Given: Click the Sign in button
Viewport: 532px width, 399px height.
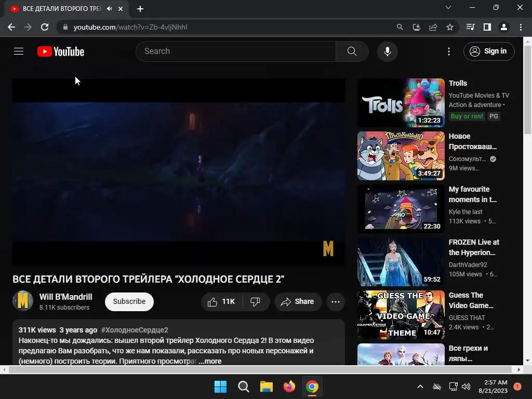Looking at the screenshot, I should 489,51.
